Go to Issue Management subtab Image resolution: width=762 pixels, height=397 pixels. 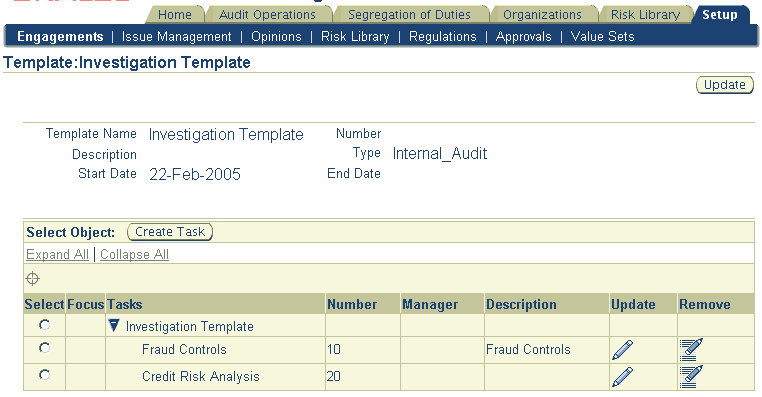176,37
